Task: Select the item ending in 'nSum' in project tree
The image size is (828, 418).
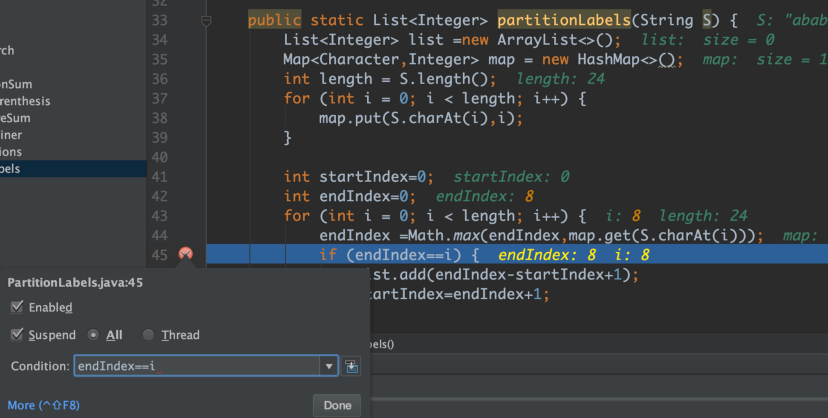Action: 17,84
